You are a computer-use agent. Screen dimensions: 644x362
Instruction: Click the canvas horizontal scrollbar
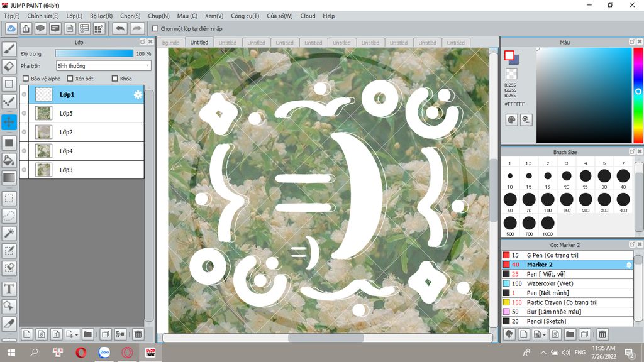coord(327,337)
